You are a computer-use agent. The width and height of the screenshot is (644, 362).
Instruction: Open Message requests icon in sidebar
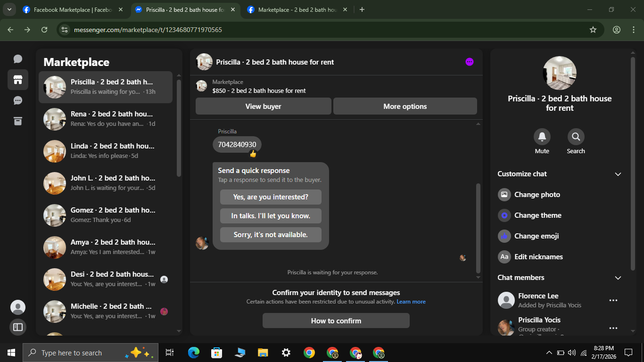click(18, 100)
